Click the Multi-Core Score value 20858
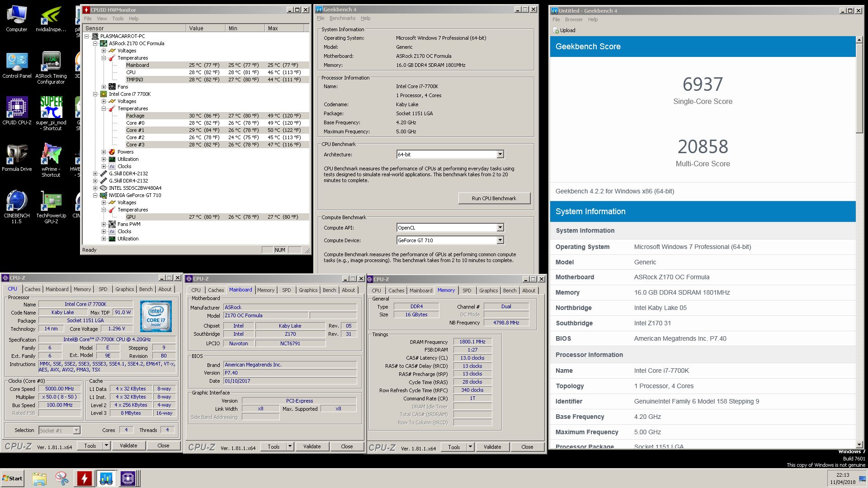This screenshot has width=868, height=488. point(703,146)
